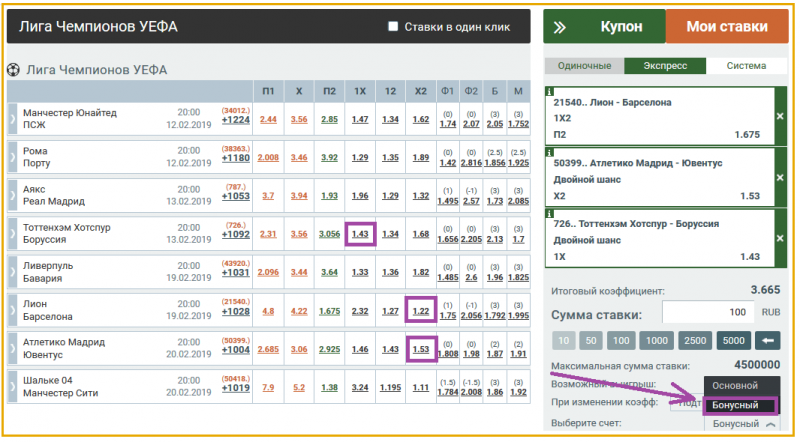Select 12 odds 1.195 for Шальке 04 match
Viewport: 800px width, 442px height.
390,387
